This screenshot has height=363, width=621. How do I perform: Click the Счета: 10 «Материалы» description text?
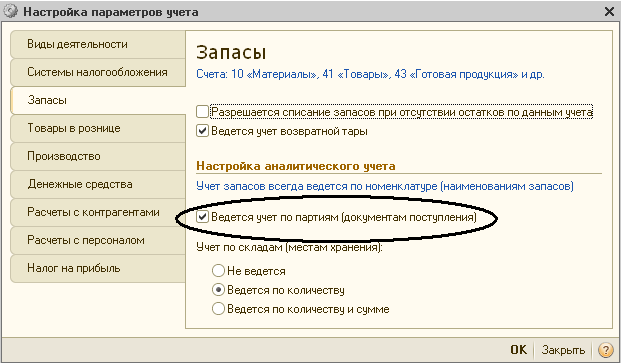370,74
